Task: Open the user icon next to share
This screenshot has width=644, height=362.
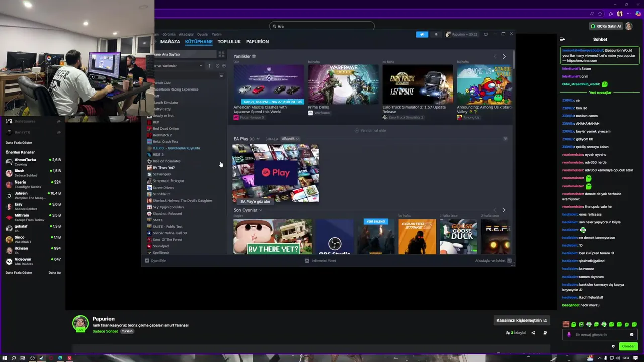Action: 545,333
